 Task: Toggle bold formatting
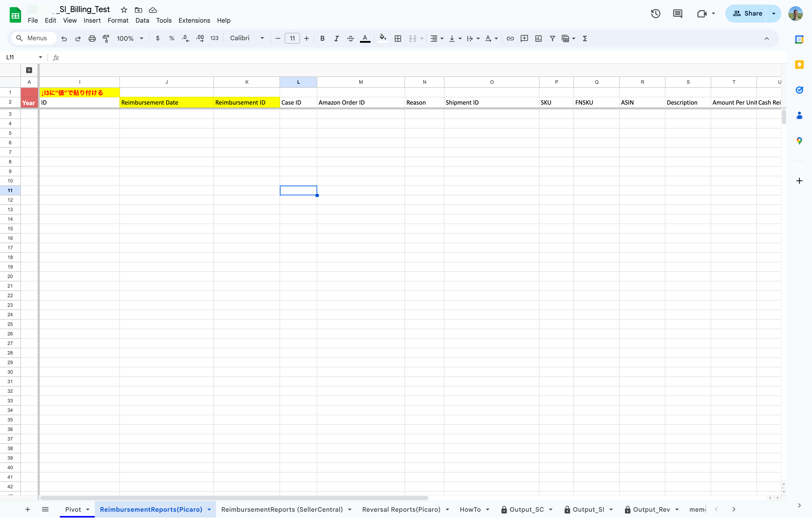(322, 38)
